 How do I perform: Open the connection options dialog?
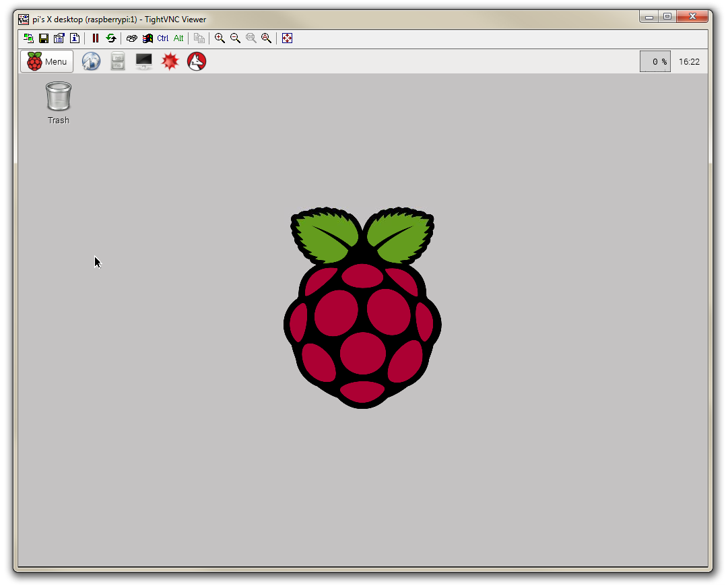[x=59, y=38]
